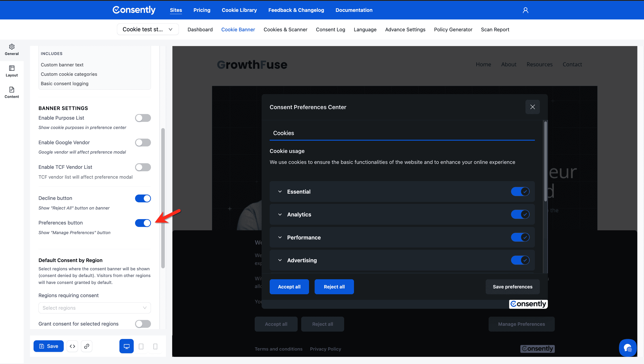Image resolution: width=644 pixels, height=364 pixels.
Task: Open the chat support bubble
Action: [x=627, y=347]
